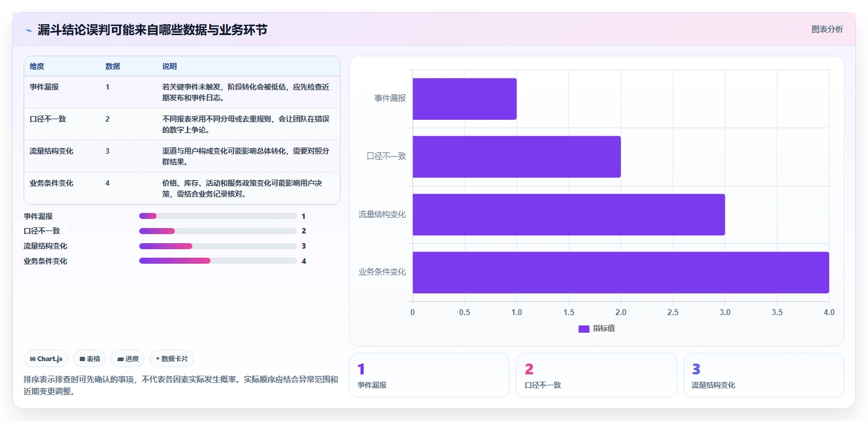Click the 业务条件变化 y-axis label in the chart
Image resolution: width=868 pixels, height=421 pixels.
pos(382,272)
